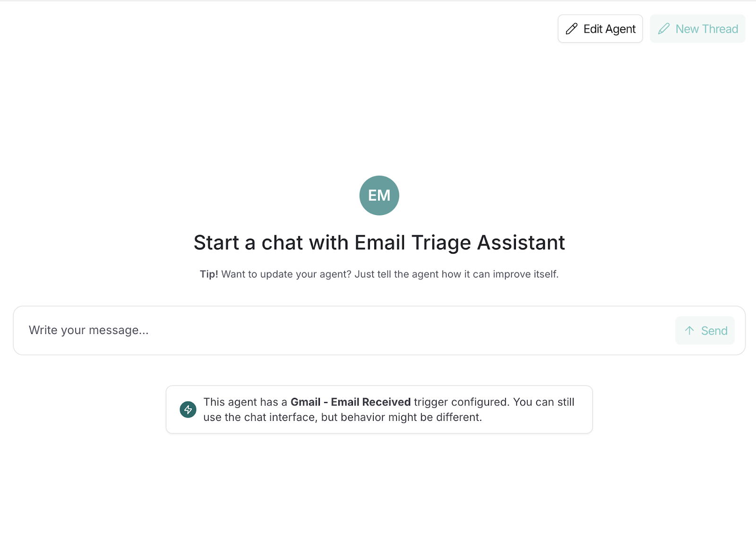Screen dimensions: 756x540
Task: Click the EM agent avatar circle
Action: click(379, 196)
